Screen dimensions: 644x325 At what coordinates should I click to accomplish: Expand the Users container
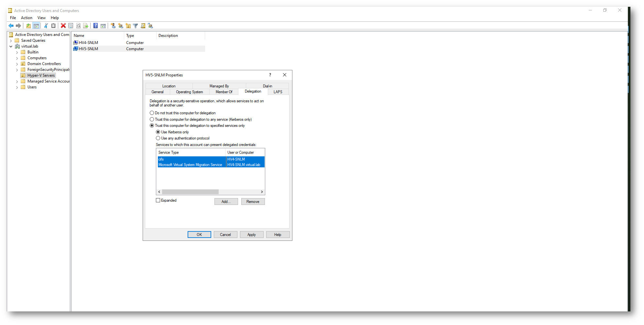point(17,87)
